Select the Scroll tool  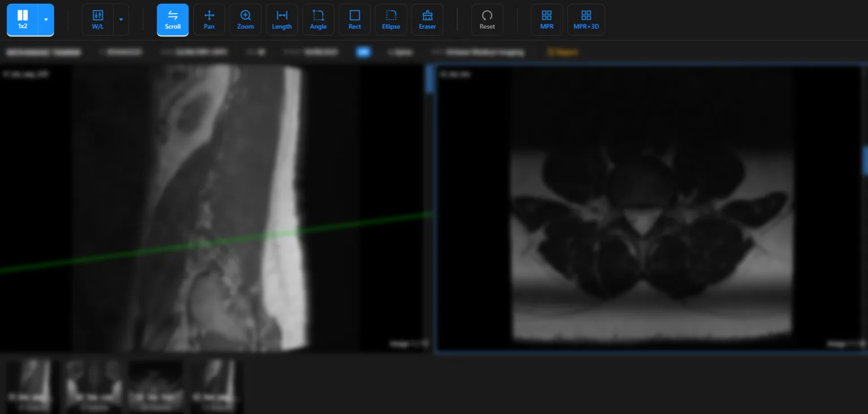point(173,20)
